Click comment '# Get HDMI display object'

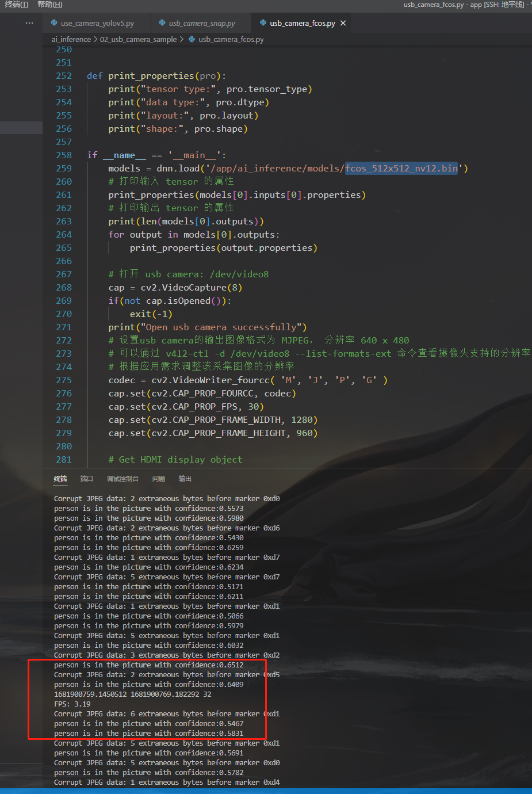(x=175, y=460)
